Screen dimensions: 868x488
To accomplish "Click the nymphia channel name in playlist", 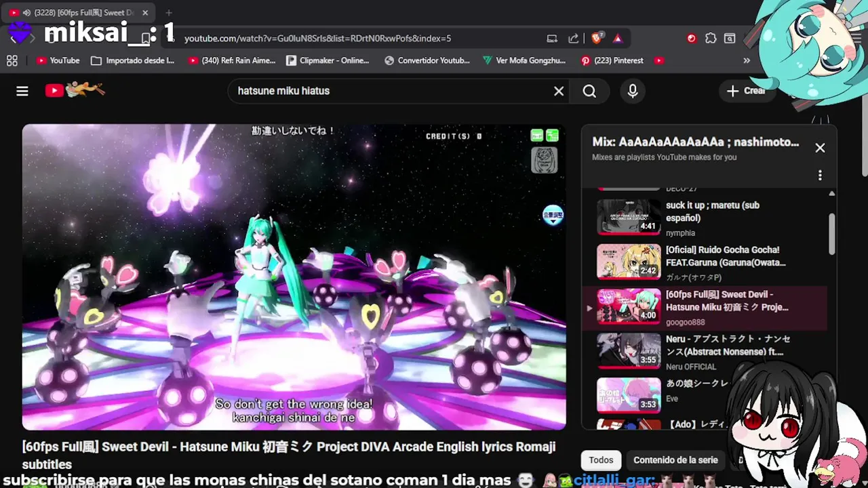I will [x=680, y=233].
